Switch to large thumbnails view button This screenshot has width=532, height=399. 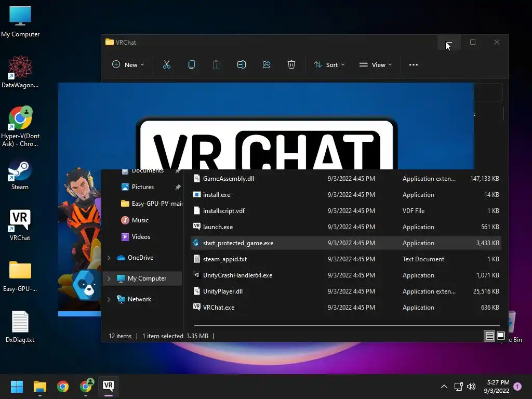(x=501, y=336)
